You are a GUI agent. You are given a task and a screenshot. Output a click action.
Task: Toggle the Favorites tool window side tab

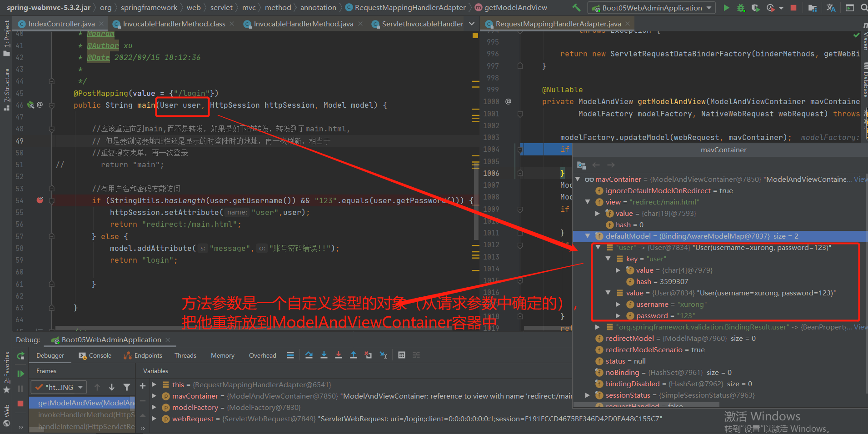click(x=6, y=373)
